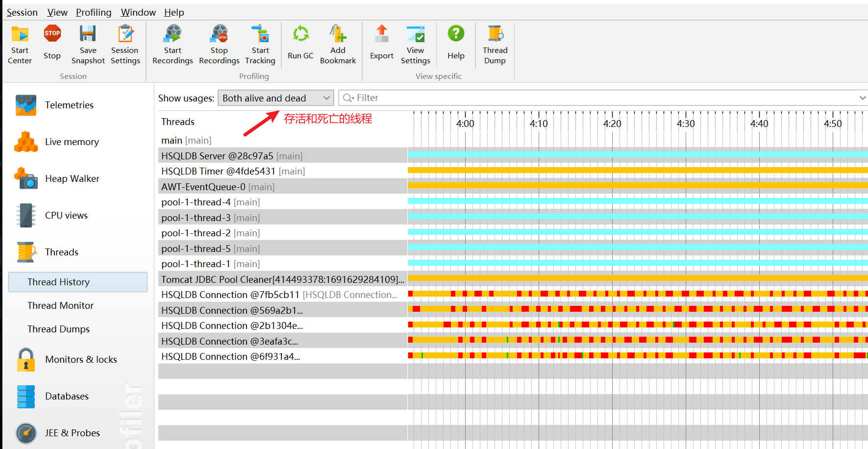Expand the Filter field dropdown arrow
This screenshot has width=868, height=449.
tap(862, 98)
